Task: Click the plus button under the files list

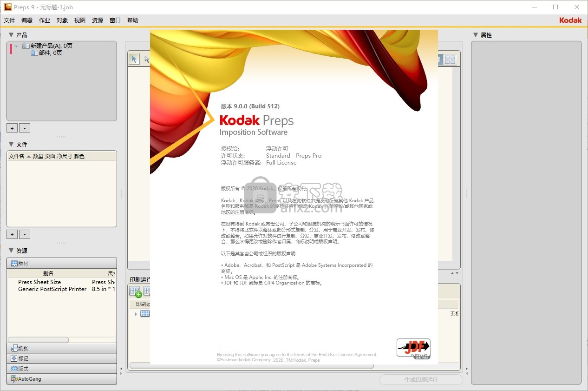Action: (13, 235)
